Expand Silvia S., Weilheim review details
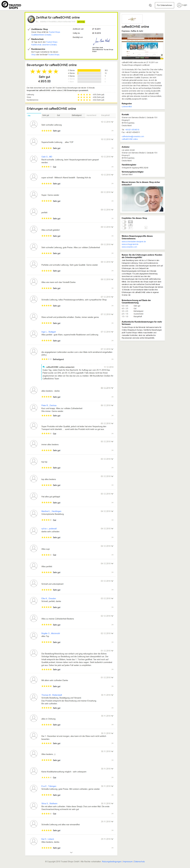 point(112,804)
